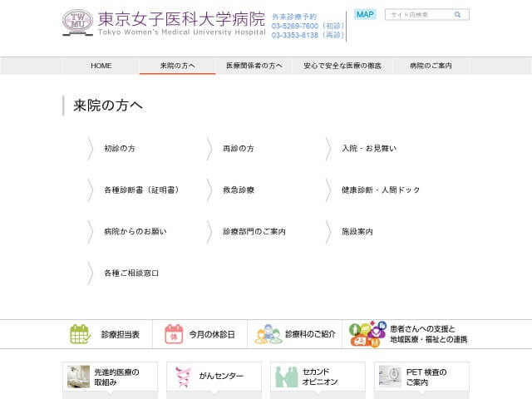This screenshot has width=532, height=399.
Task: Open 施設案内 link
Action: pyautogui.click(x=357, y=231)
